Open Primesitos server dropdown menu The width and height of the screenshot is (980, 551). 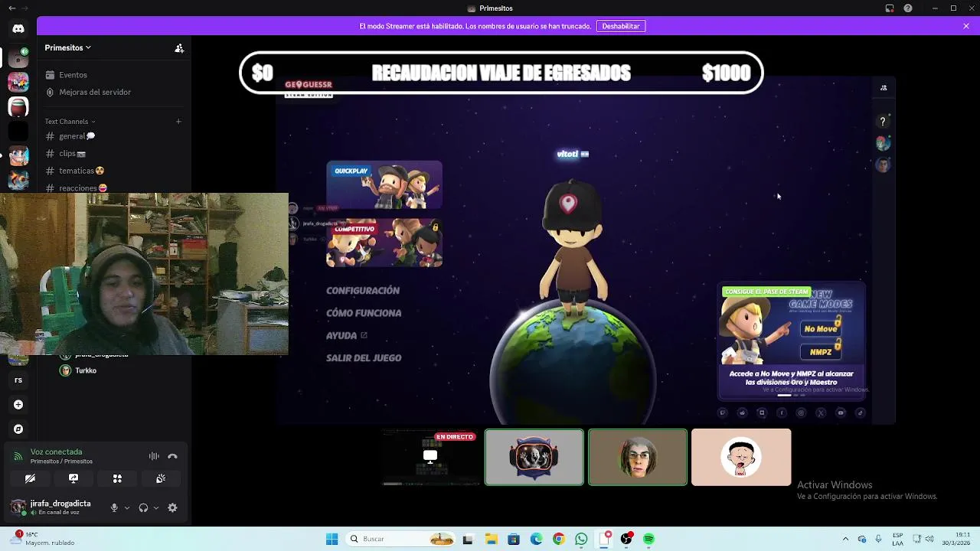[67, 47]
